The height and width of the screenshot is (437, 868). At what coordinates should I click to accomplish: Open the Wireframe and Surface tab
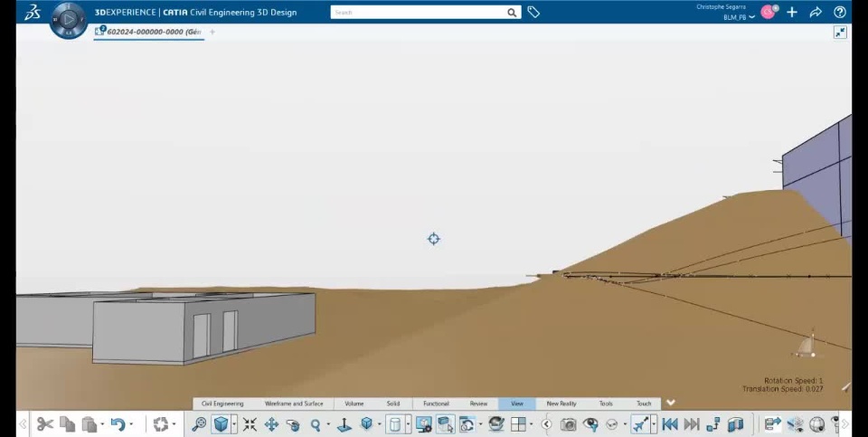294,404
